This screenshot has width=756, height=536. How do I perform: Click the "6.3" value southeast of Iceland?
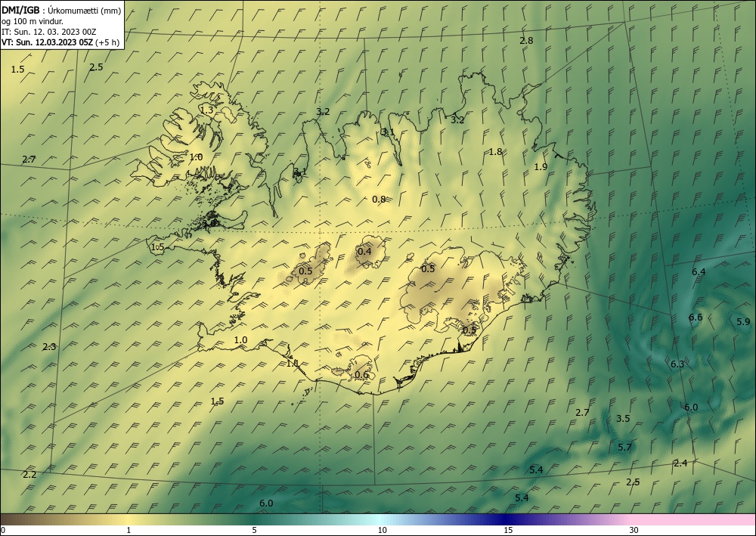(x=677, y=364)
